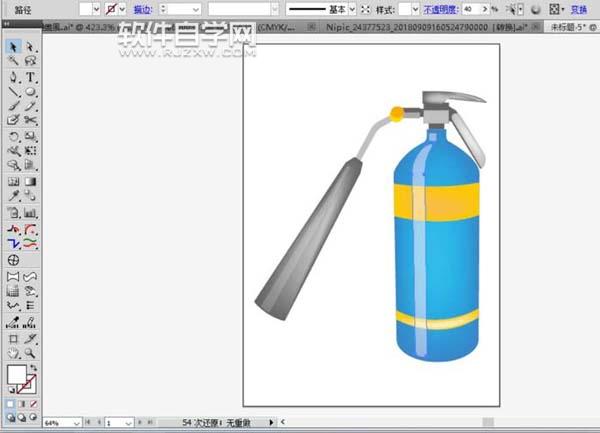
Task: Click the 变换 transform link
Action: pyautogui.click(x=579, y=9)
